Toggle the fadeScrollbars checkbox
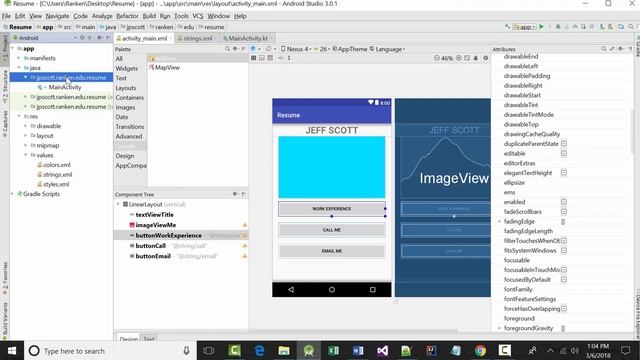This screenshot has width=640, height=360. click(x=564, y=211)
